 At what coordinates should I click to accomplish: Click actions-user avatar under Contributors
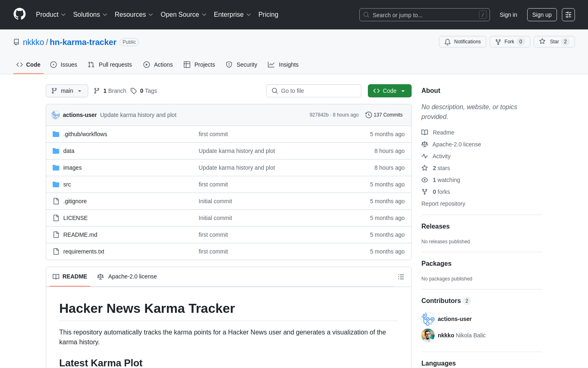tap(428, 319)
